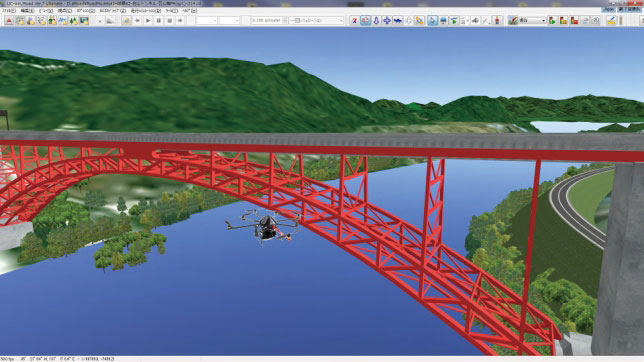This screenshot has width=644, height=362.
Task: Open the first menu bar item
Action: click(9, 11)
